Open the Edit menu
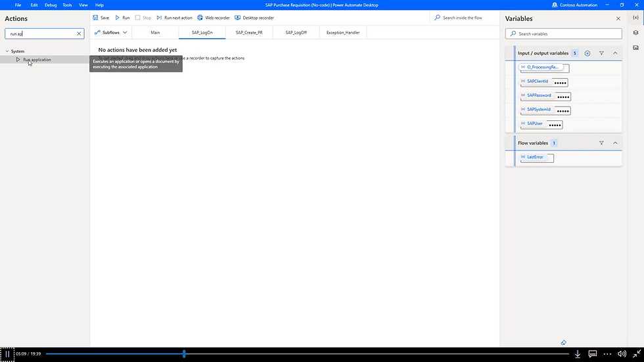 click(34, 5)
